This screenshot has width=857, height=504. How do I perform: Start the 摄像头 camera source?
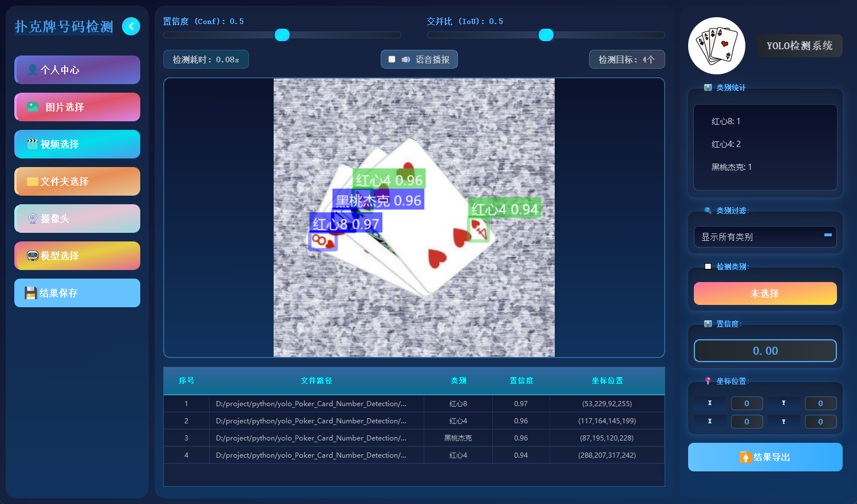pyautogui.click(x=77, y=219)
